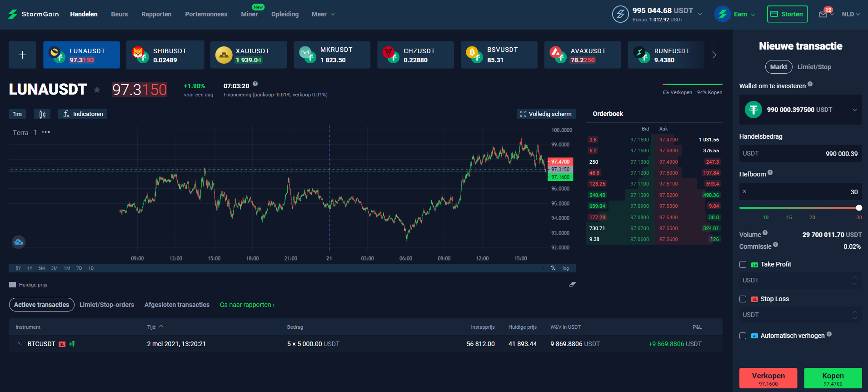Click the Hefboom leverage slider handle
Image resolution: width=868 pixels, height=392 pixels.
858,208
